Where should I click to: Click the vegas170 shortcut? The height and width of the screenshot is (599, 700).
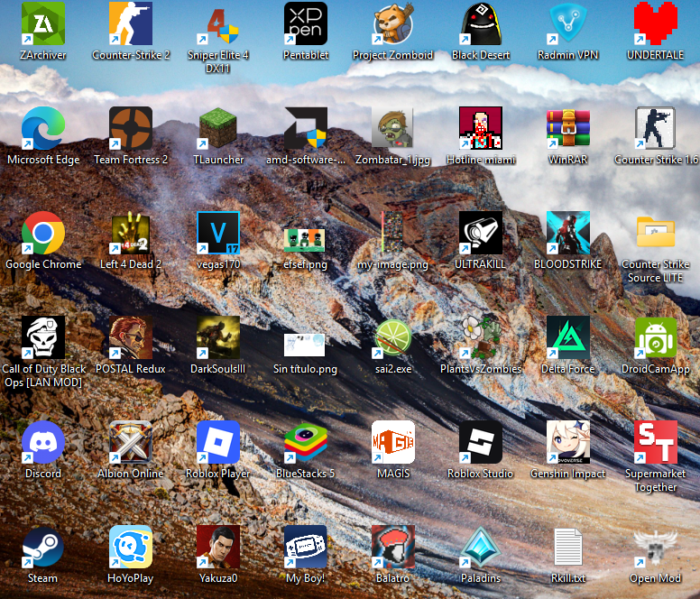coord(218,233)
